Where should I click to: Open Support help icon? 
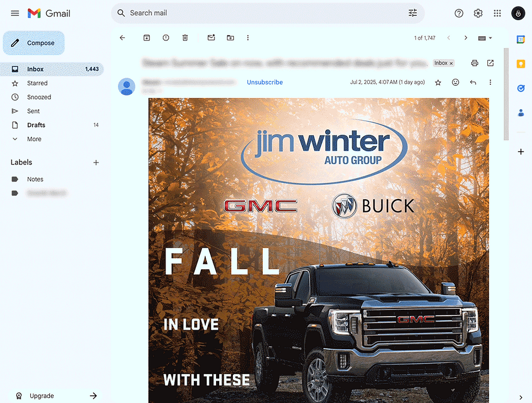coord(459,13)
